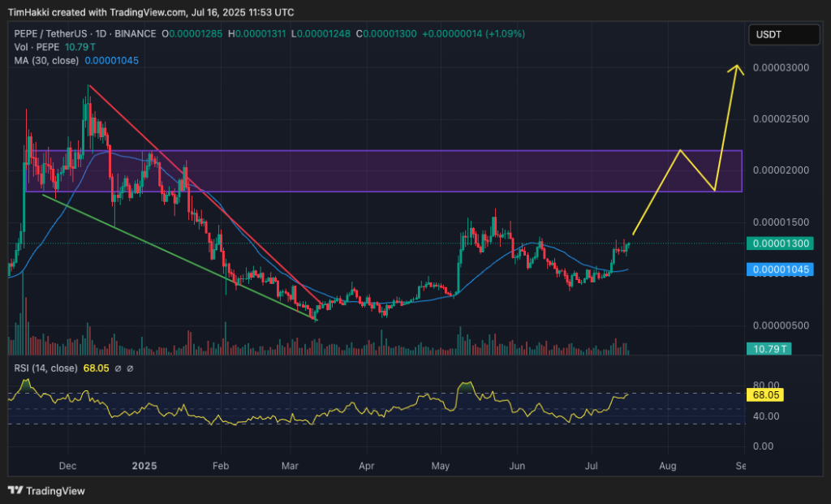
Task: Click the Mar label on time axis
Action: point(290,466)
